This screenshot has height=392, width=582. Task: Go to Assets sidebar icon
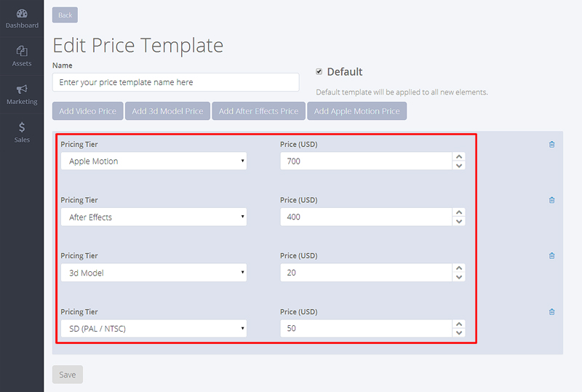(x=22, y=51)
